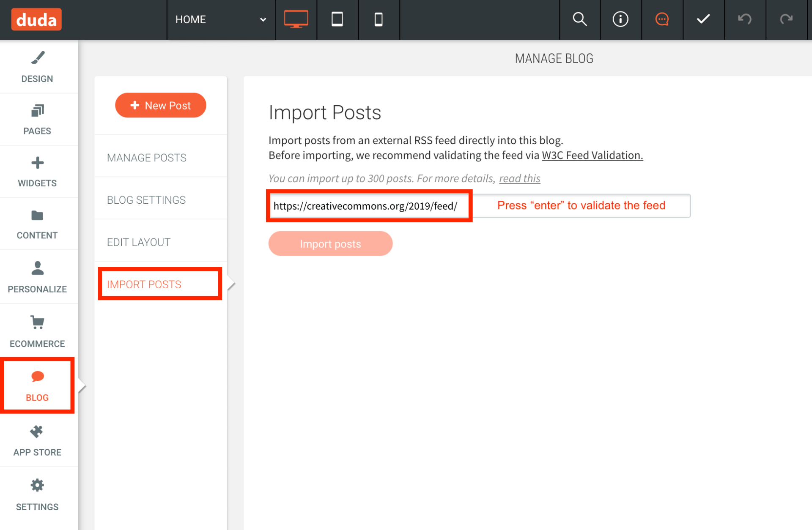
Task: Open the Ecommerce panel
Action: coord(37,331)
